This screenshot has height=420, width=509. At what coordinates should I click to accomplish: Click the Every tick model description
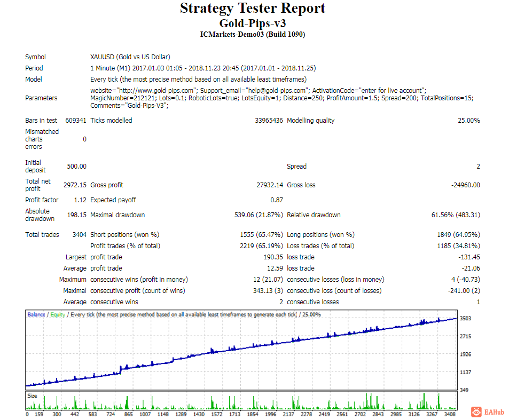coord(198,79)
